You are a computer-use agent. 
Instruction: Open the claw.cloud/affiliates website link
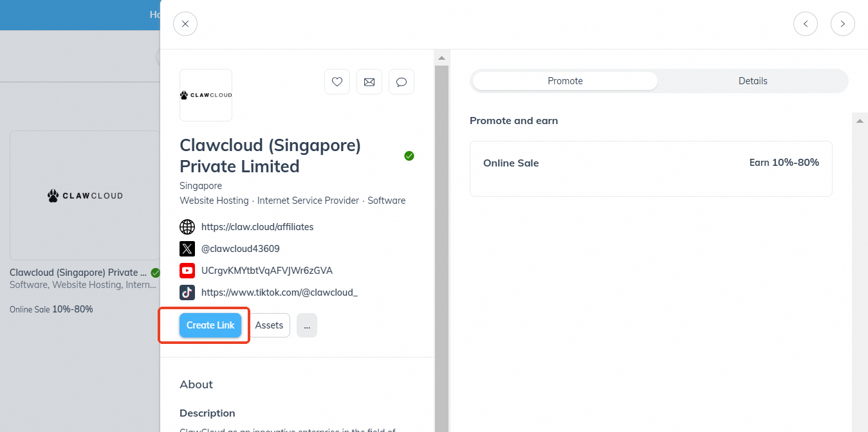[x=257, y=227]
